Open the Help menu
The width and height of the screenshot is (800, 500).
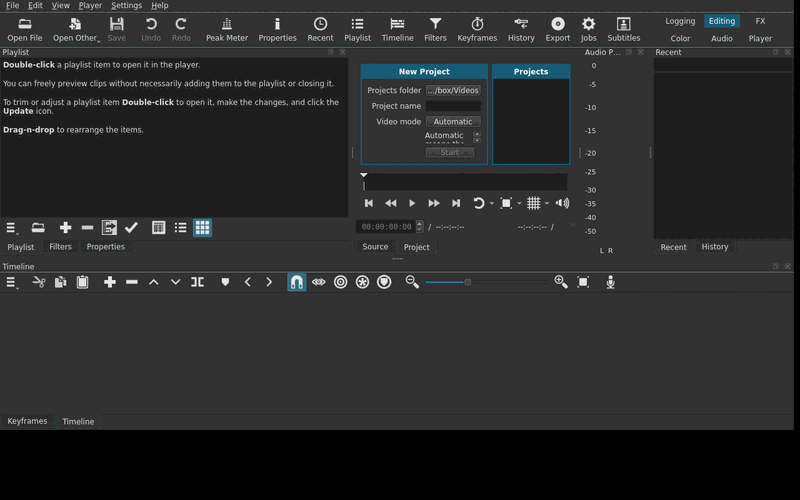click(160, 5)
